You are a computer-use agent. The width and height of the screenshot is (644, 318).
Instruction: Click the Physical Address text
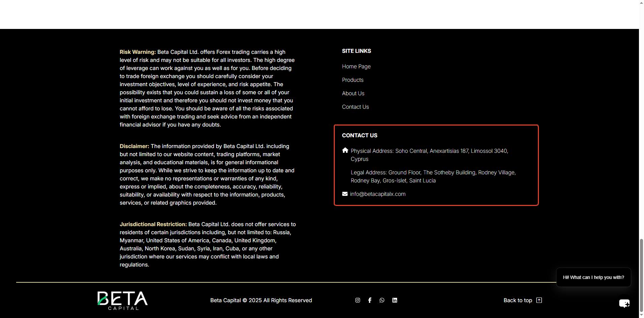click(429, 155)
